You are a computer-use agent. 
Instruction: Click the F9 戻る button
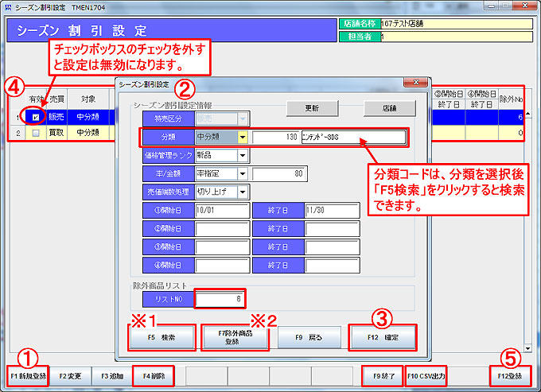pyautogui.click(x=309, y=337)
